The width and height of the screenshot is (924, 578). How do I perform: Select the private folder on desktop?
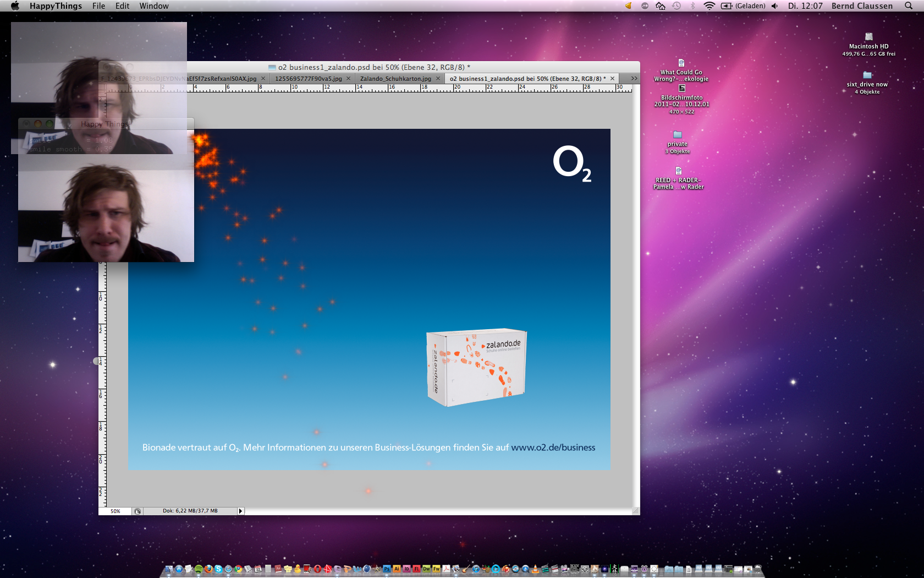click(678, 135)
